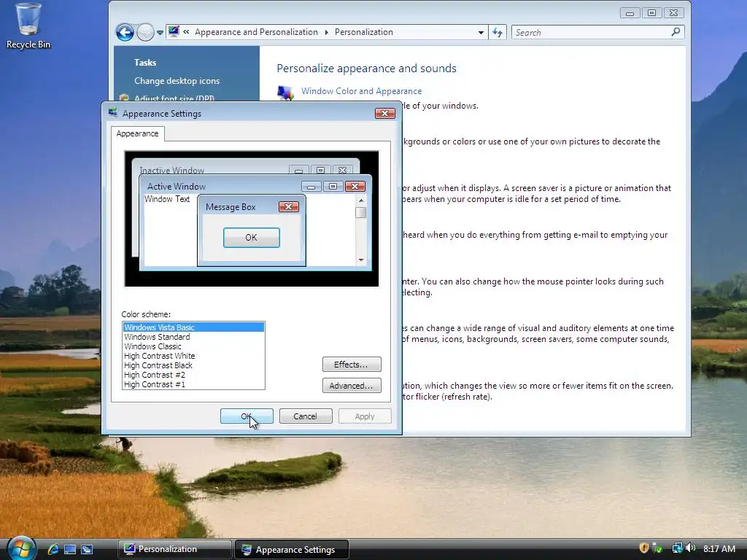Minimize the Personalization window
Viewport: 747px width, 560px height.
(x=630, y=13)
